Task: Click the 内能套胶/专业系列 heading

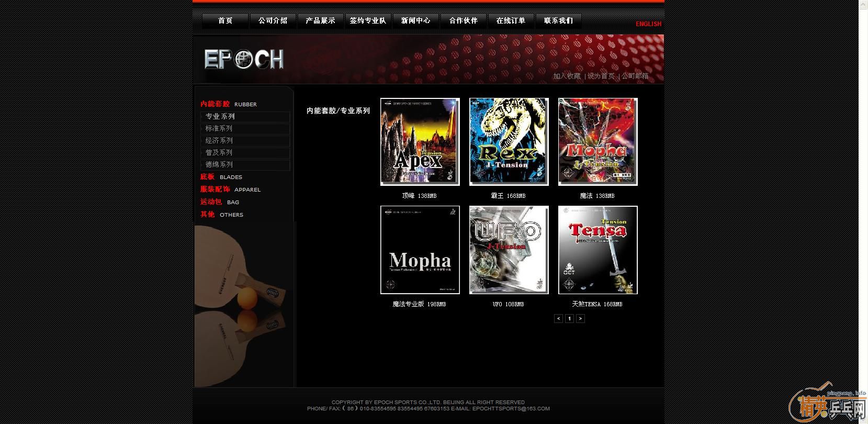Action: tap(338, 110)
